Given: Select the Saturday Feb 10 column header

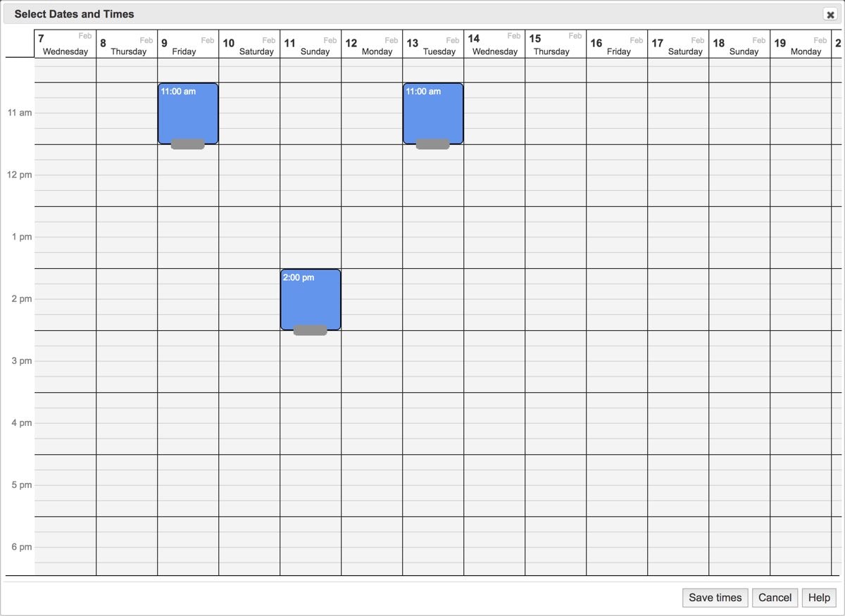Looking at the screenshot, I should (249, 44).
